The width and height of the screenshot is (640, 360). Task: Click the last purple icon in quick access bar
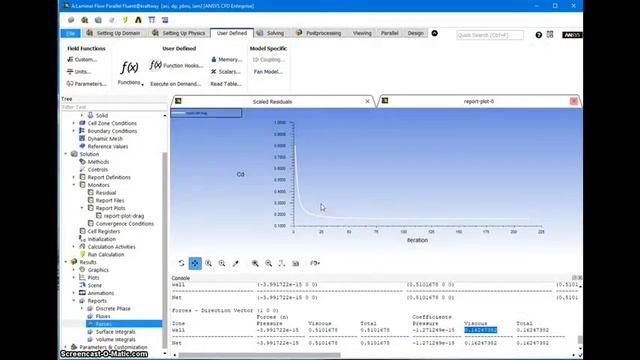pos(165,20)
